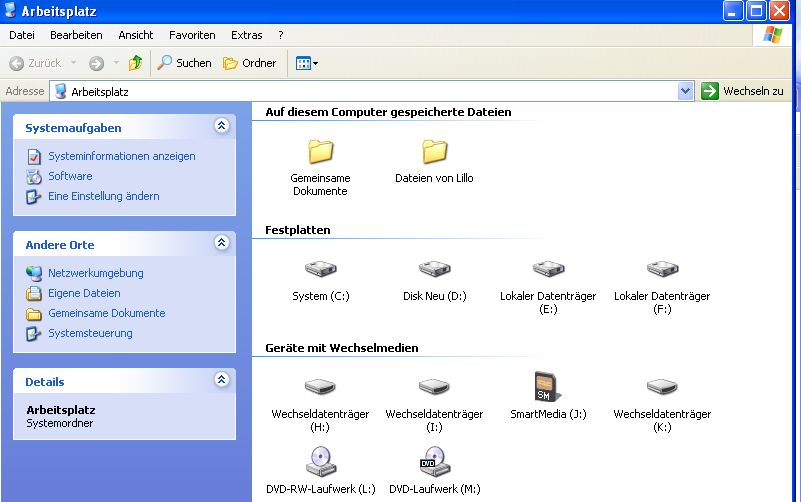This screenshot has width=801, height=502.
Task: Click the Systeminformationen anzeigen link text
Action: (122, 156)
